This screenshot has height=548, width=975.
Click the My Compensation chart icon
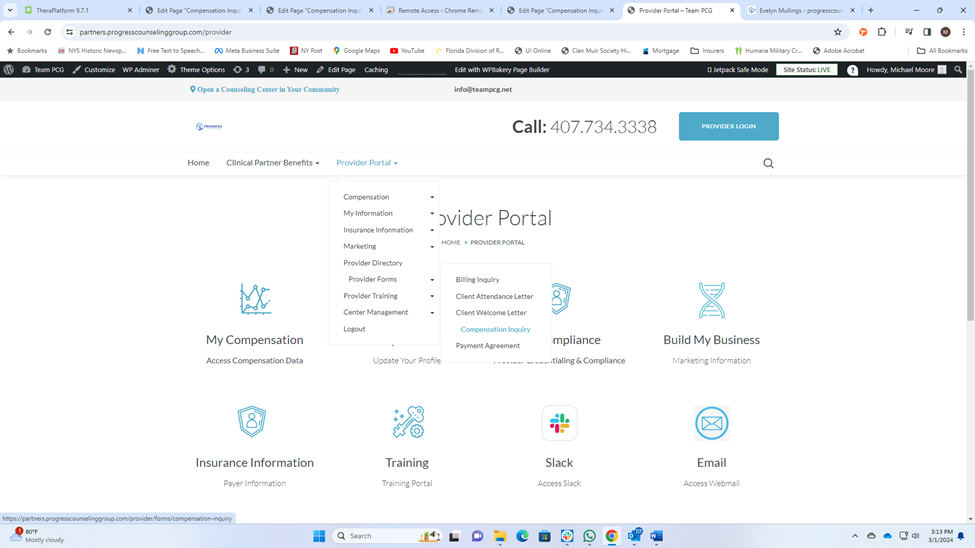point(255,299)
